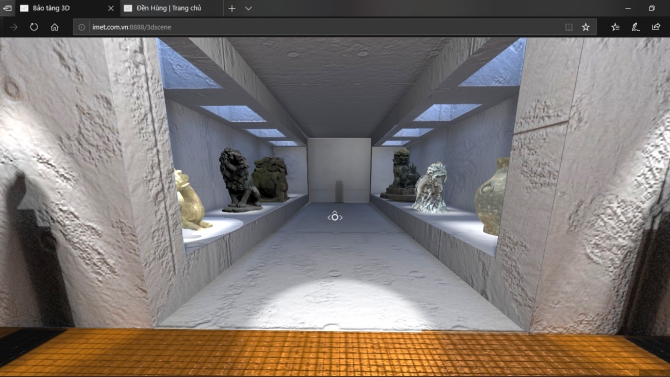The image size is (670, 377).
Task: Click the forward navigation marker on the floor
Action: [335, 217]
